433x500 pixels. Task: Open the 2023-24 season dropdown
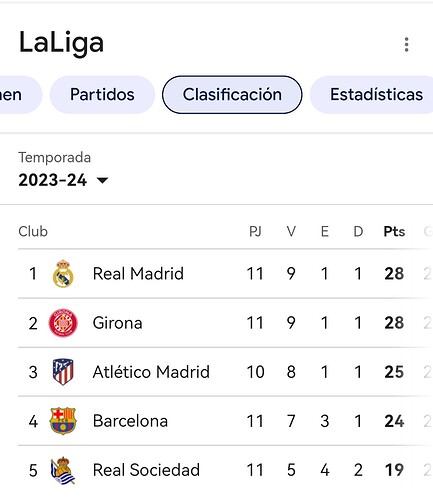(63, 180)
